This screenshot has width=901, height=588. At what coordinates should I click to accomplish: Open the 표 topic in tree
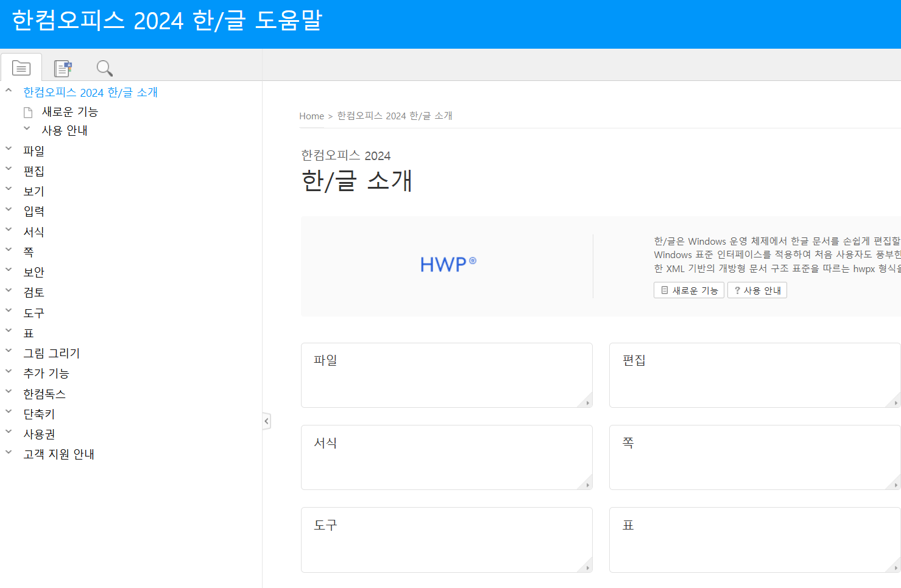coord(29,333)
